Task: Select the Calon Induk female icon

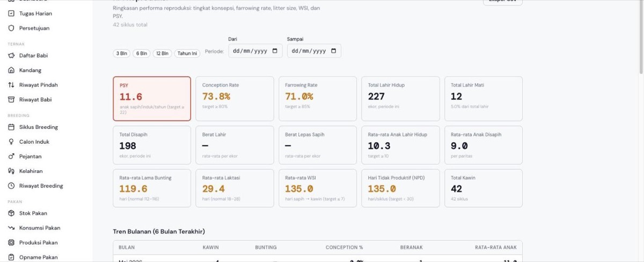Action: 11,142
